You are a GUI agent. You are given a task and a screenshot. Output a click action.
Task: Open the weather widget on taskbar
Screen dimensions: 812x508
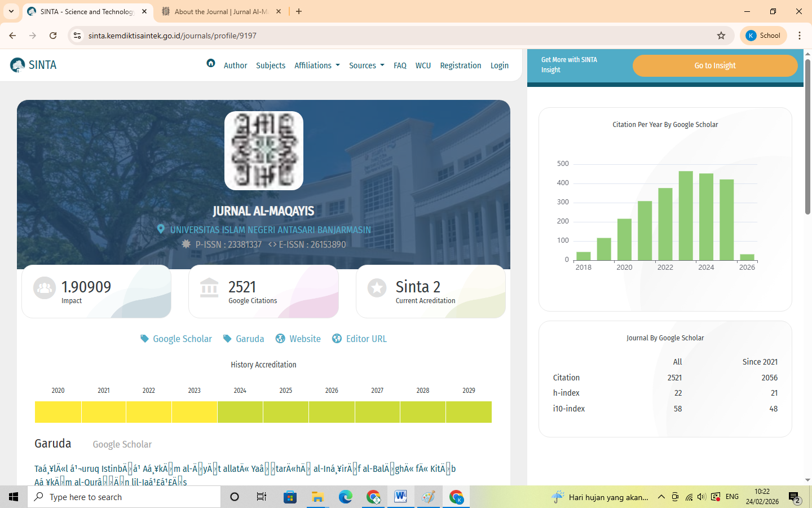click(600, 497)
